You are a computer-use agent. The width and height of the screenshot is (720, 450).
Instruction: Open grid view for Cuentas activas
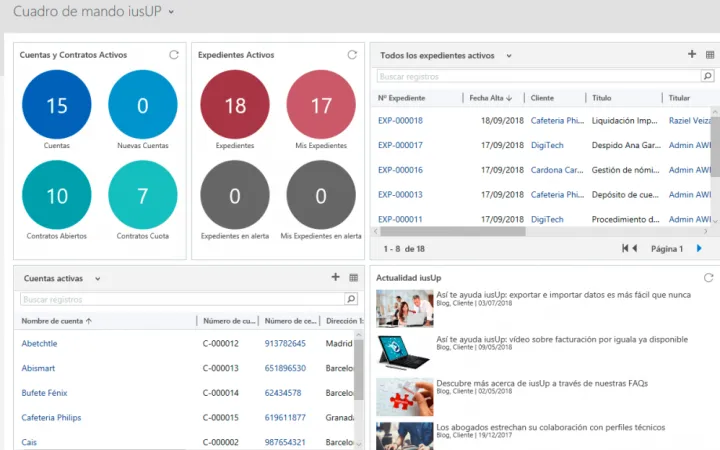coord(353,277)
